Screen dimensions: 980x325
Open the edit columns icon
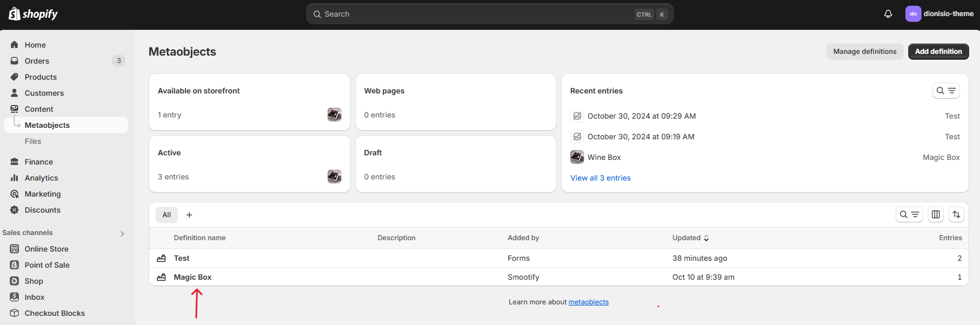pos(936,214)
